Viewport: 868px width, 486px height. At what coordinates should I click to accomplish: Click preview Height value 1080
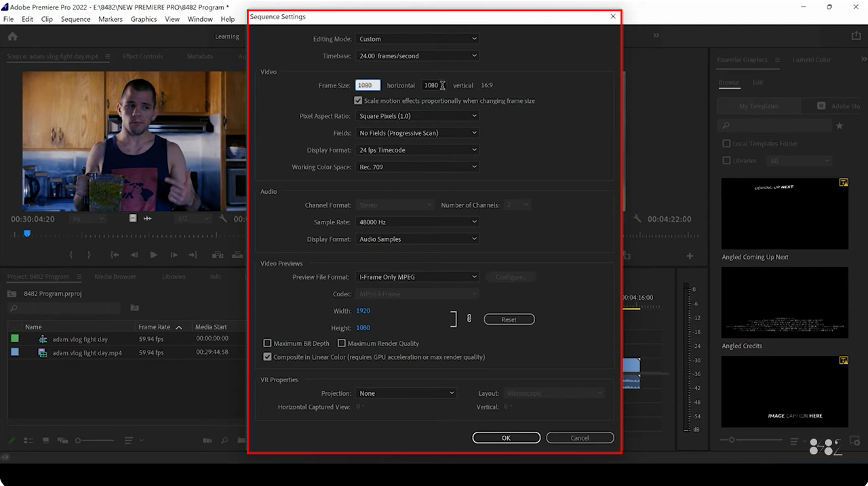point(363,327)
